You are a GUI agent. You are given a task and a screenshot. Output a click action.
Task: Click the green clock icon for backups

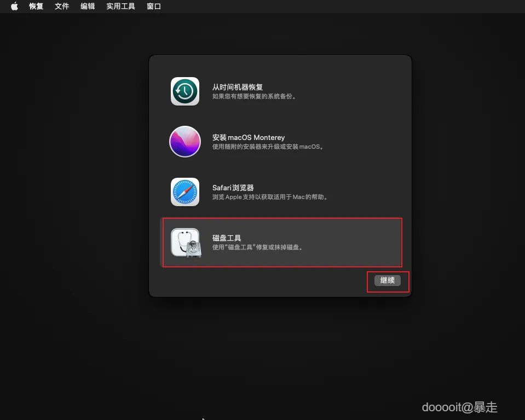pos(184,91)
